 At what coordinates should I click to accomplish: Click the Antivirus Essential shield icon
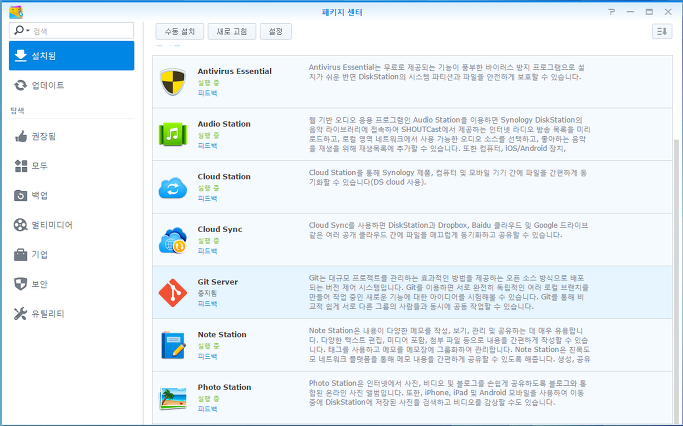click(173, 82)
